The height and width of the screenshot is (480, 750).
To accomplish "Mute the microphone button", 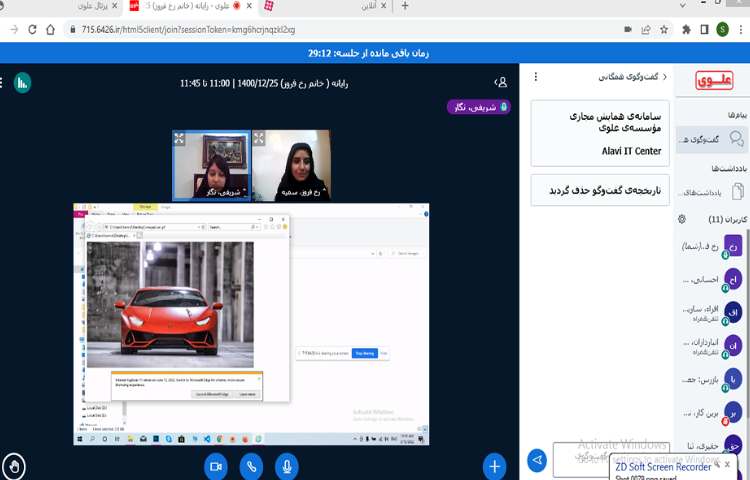I will (x=287, y=465).
